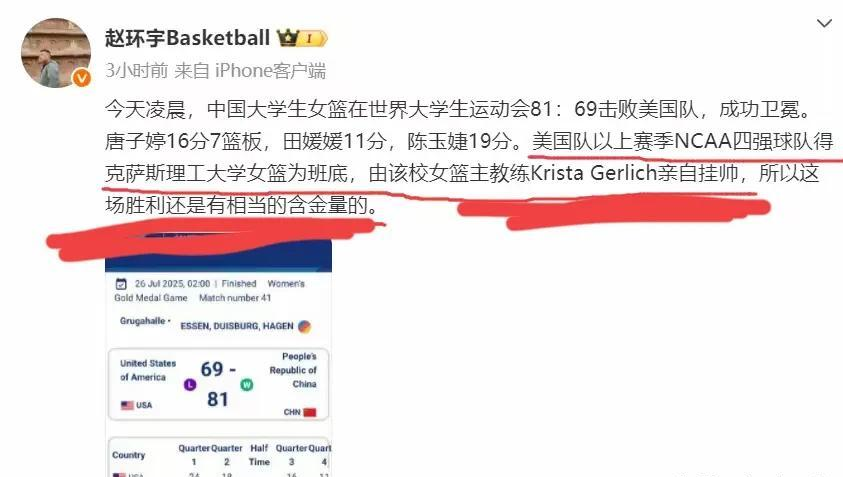Click the 3小时前 post timestamp
Screen dimensions: 843x477
point(137,70)
